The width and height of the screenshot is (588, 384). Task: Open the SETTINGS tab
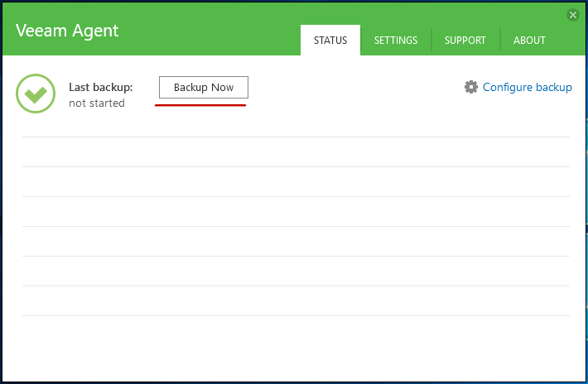(396, 40)
